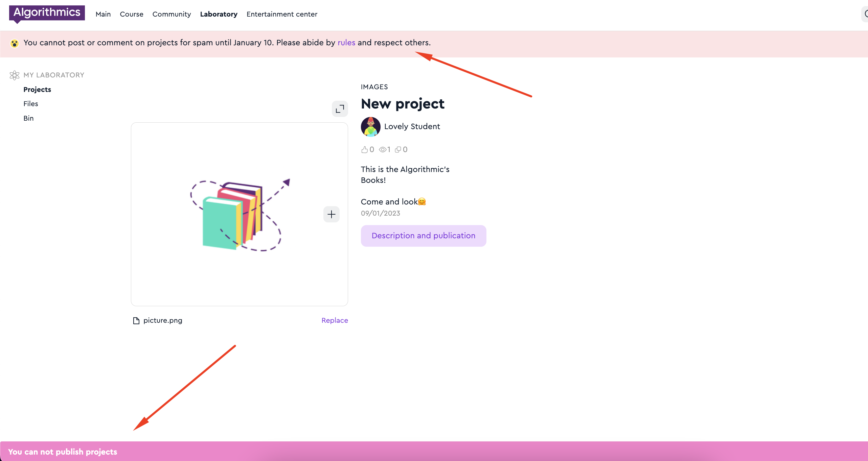This screenshot has width=868, height=461.
Task: Open the Main menu item
Action: 103,14
